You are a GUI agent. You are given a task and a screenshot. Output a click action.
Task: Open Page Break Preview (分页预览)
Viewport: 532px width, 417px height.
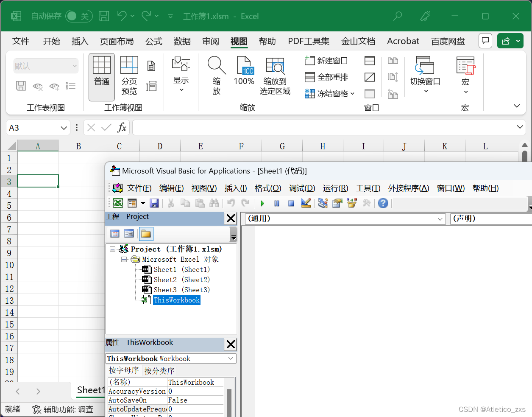tap(129, 77)
